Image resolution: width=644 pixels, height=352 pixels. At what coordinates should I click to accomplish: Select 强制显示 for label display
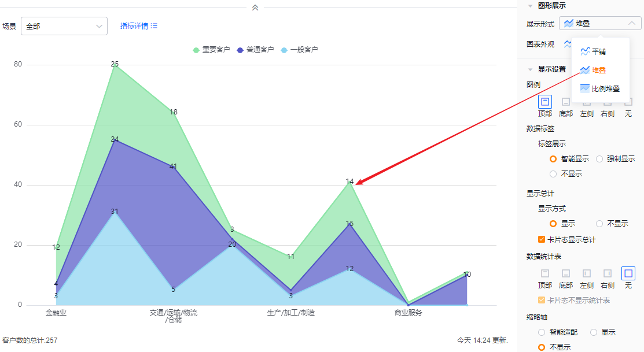pyautogui.click(x=599, y=159)
